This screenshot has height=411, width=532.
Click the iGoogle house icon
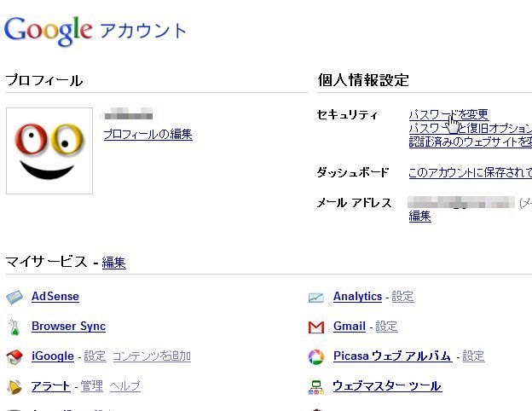click(14, 357)
